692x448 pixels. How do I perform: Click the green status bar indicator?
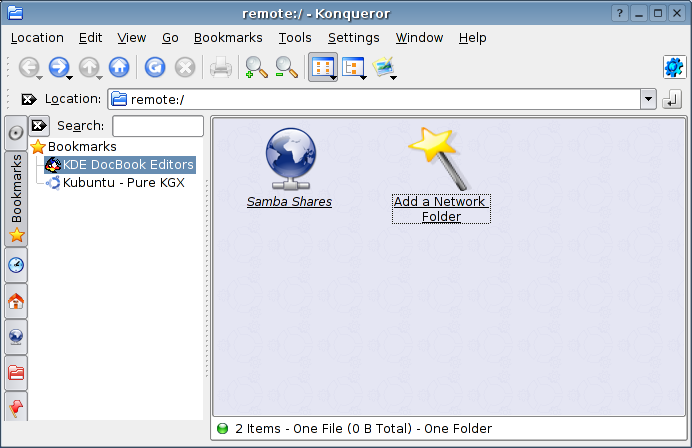coord(222,429)
